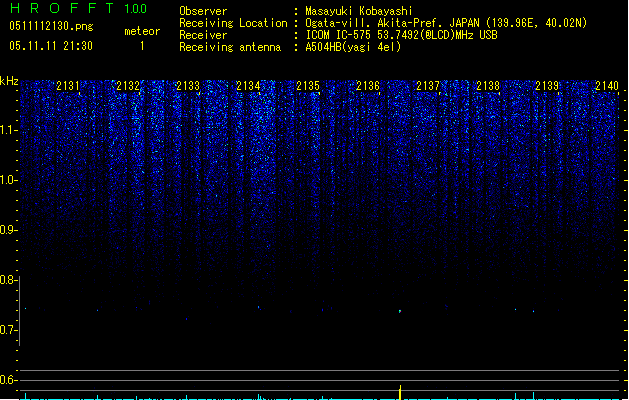Screen dimensions: 629x400
Task: Click the observer name Masayuki Kobayashi
Action: tap(359, 11)
